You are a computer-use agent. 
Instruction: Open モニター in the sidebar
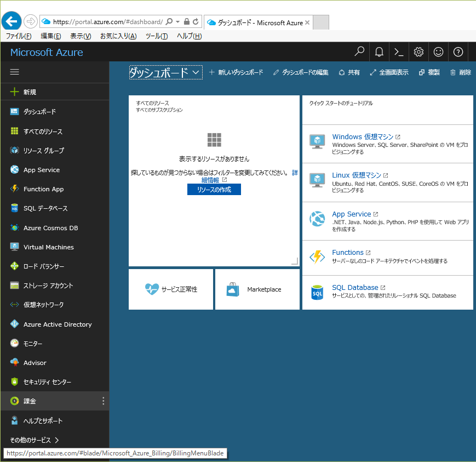pyautogui.click(x=55, y=344)
